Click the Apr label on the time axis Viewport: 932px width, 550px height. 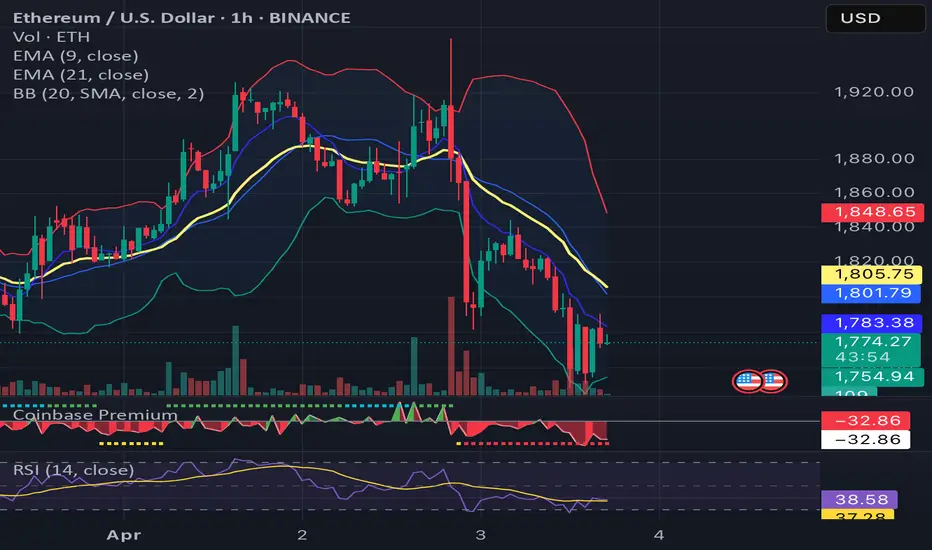coord(124,535)
